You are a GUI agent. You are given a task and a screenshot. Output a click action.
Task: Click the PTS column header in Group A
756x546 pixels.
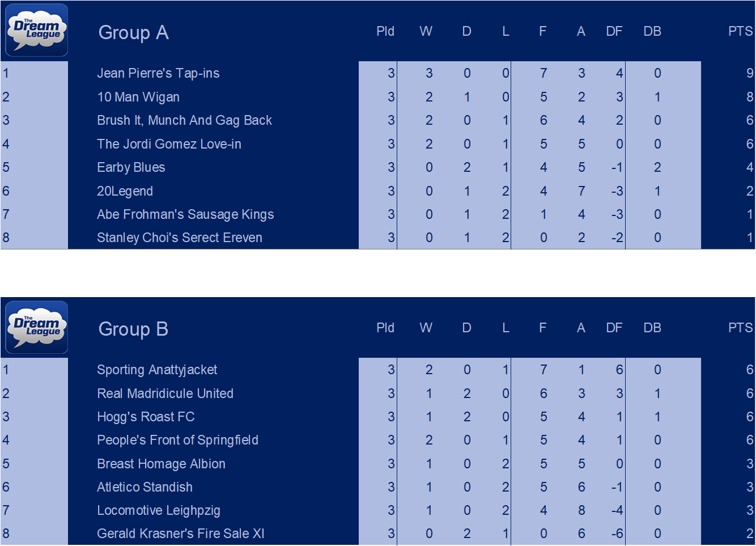click(740, 31)
